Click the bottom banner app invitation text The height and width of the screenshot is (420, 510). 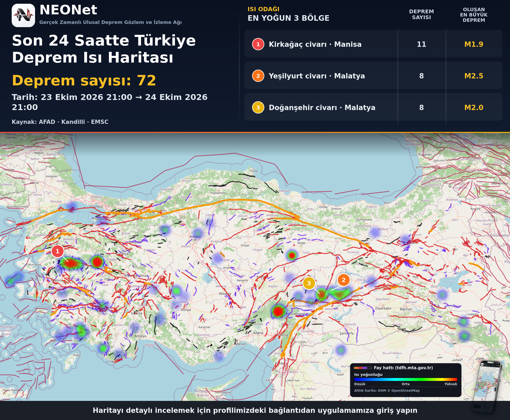255,410
